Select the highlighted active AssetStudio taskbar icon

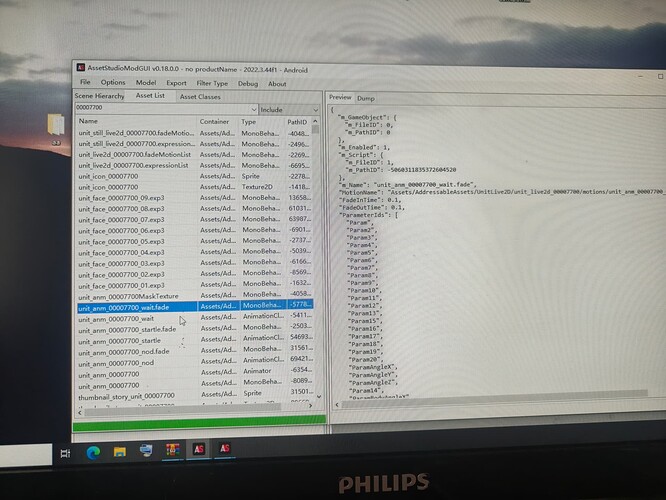point(199,449)
